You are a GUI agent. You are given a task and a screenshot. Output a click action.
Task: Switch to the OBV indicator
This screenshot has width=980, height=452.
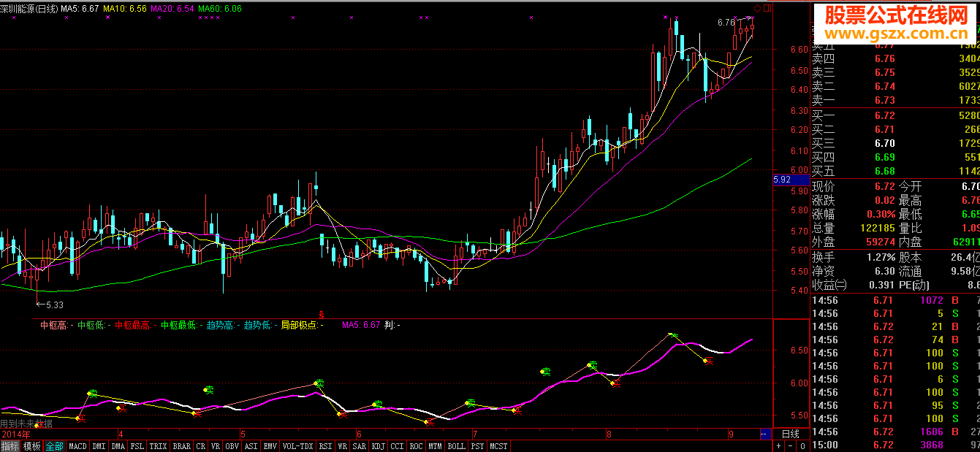point(232,445)
